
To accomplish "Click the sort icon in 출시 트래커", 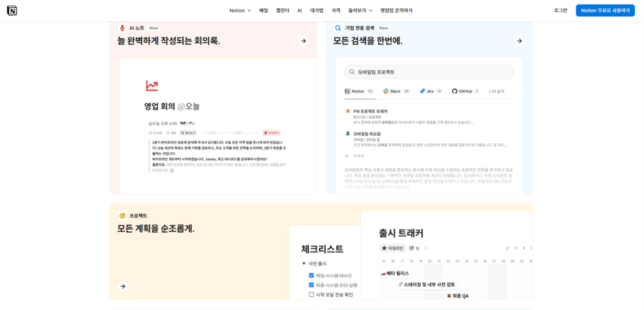I will [x=508, y=248].
